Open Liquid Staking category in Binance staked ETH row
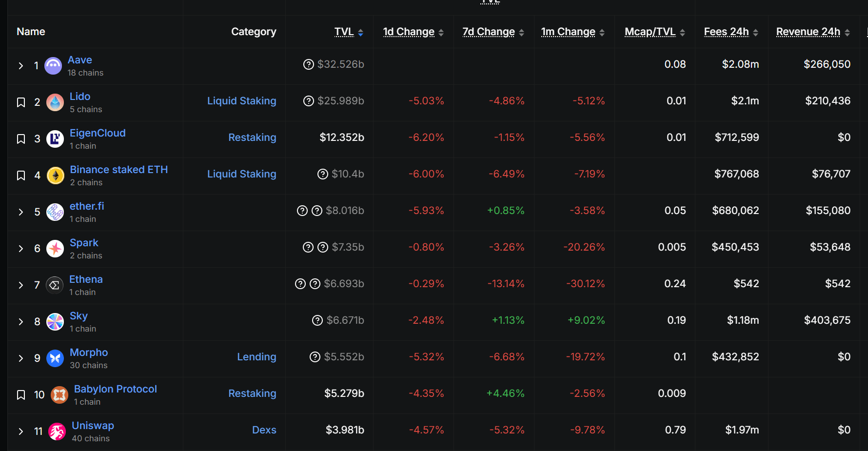The width and height of the screenshot is (868, 451). pyautogui.click(x=241, y=174)
